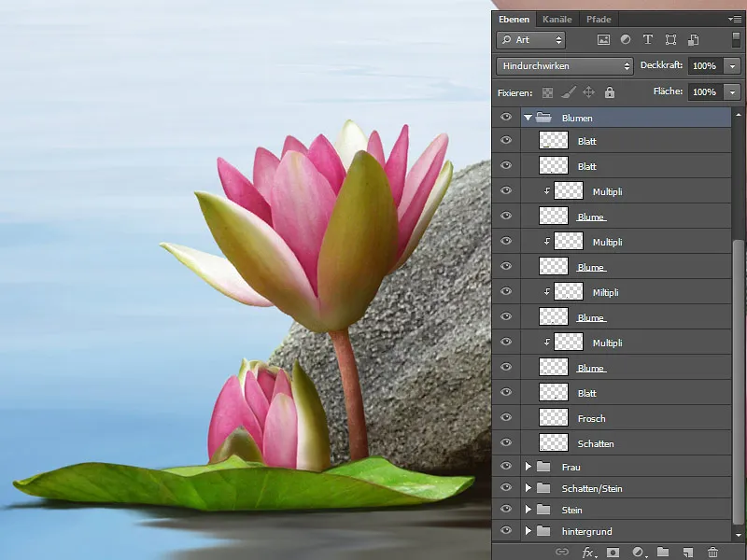Select the Schatten layer thumbnail
This screenshot has width=747, height=560.
coord(554,442)
